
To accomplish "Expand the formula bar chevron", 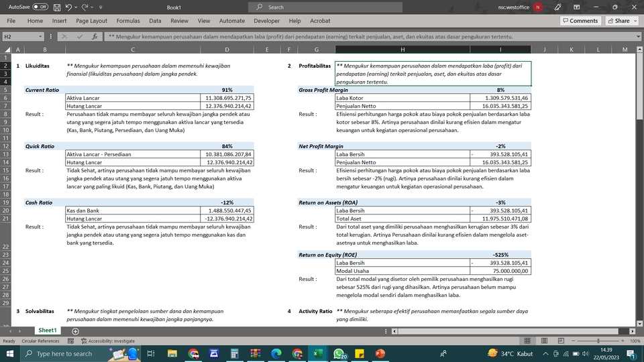I will point(638,36).
